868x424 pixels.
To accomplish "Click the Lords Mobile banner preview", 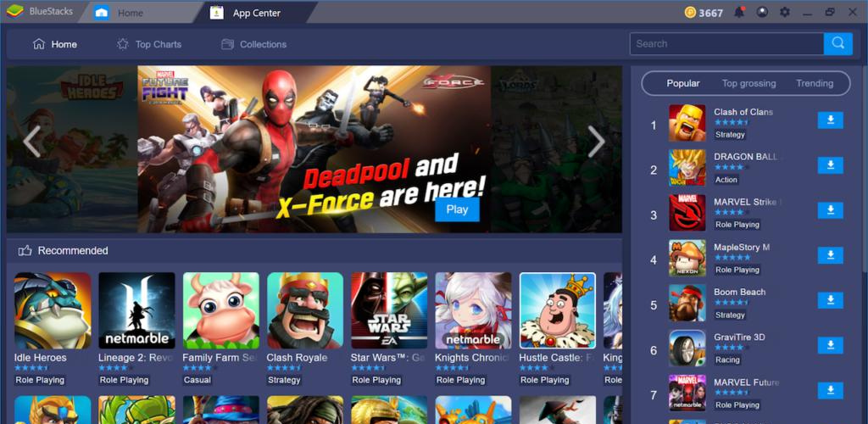I will 556,149.
